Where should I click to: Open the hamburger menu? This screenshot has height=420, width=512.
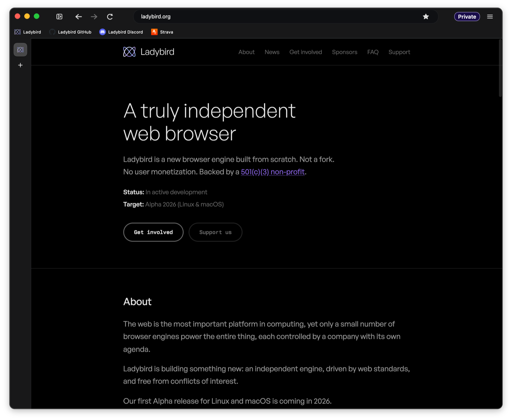[x=490, y=17]
